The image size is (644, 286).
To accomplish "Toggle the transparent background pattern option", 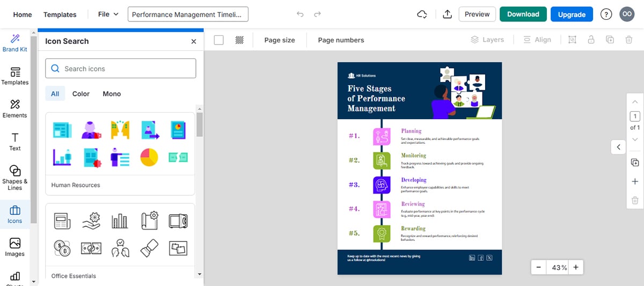I will coord(239,40).
